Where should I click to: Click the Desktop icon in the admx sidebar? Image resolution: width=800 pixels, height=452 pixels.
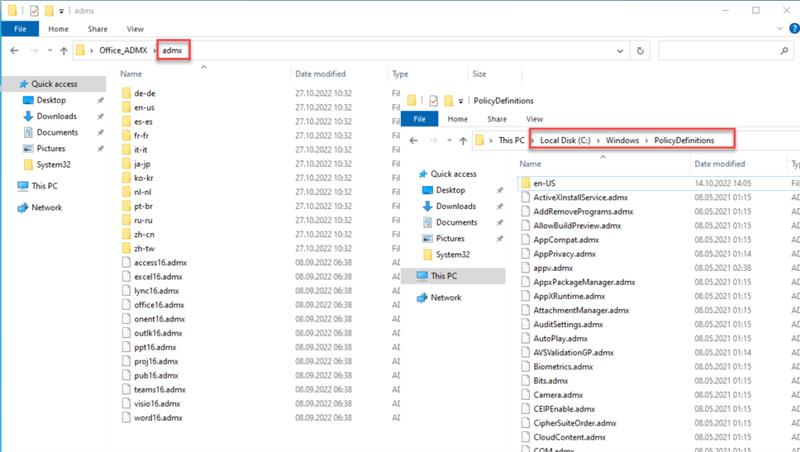pyautogui.click(x=29, y=100)
